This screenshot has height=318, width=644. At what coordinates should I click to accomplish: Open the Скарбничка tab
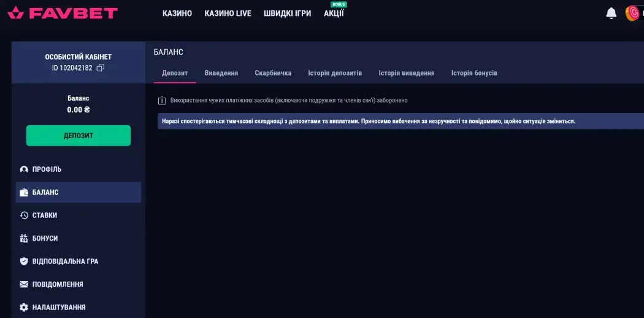273,73
